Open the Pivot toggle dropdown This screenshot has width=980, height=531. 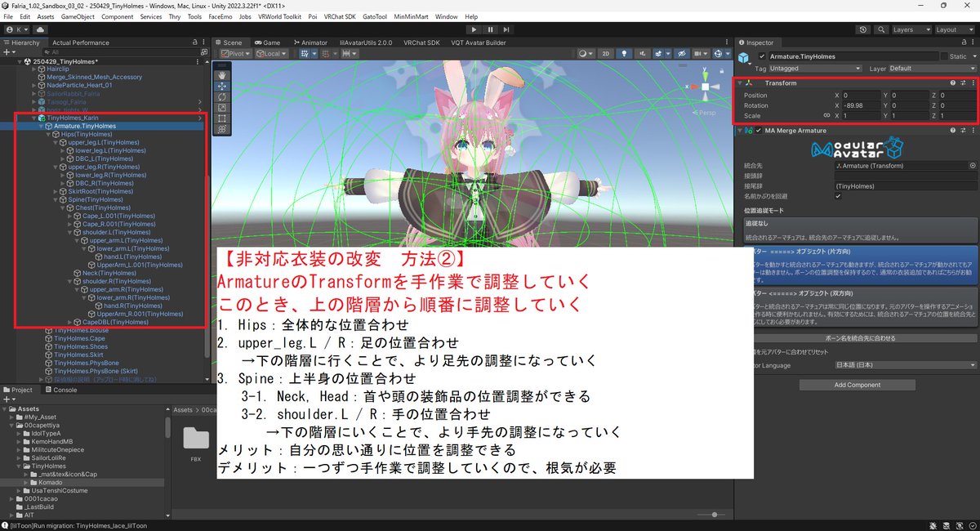[x=234, y=53]
